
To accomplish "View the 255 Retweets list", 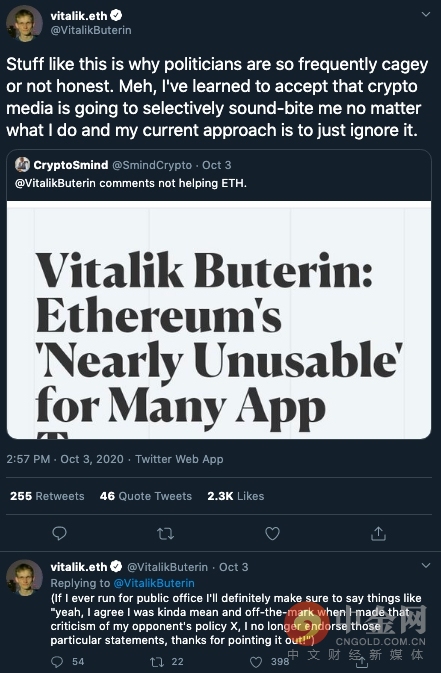I will click(47, 496).
